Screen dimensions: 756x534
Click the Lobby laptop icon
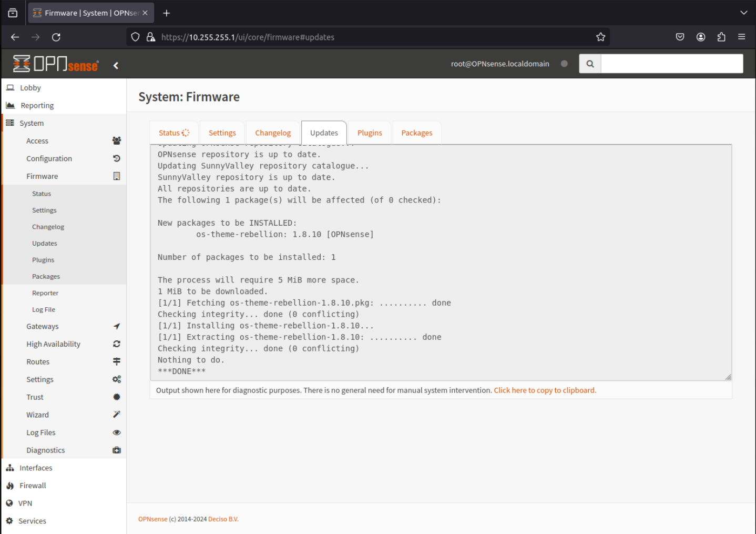click(x=10, y=88)
